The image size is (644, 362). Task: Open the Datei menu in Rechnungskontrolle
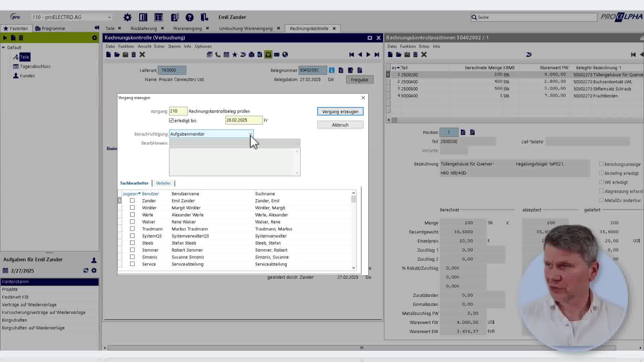[x=110, y=46]
